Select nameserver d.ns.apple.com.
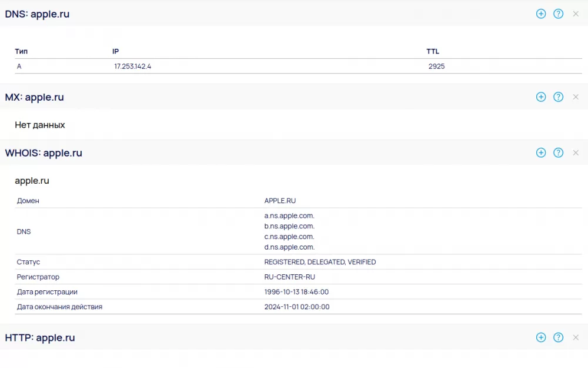This screenshot has width=588, height=368. 289,247
